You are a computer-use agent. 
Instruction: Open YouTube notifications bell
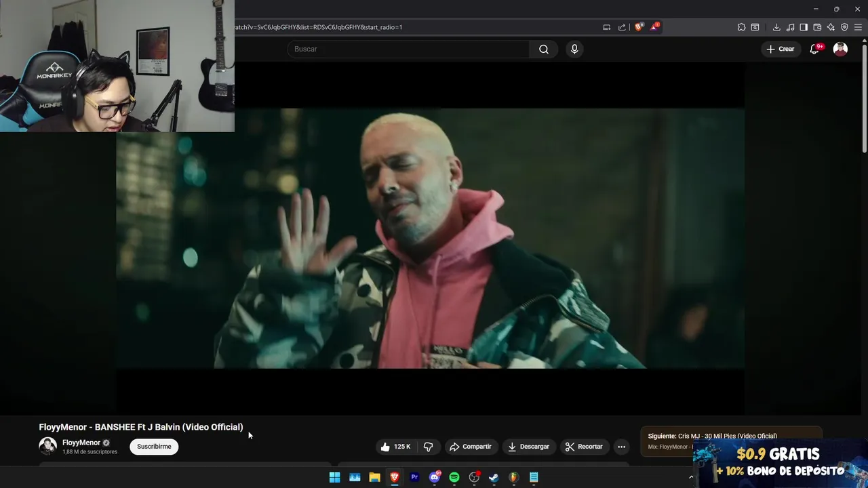[x=815, y=49]
